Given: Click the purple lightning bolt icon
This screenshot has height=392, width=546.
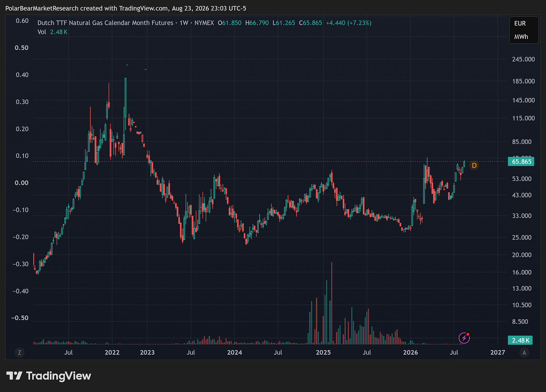Looking at the screenshot, I should tap(464, 338).
